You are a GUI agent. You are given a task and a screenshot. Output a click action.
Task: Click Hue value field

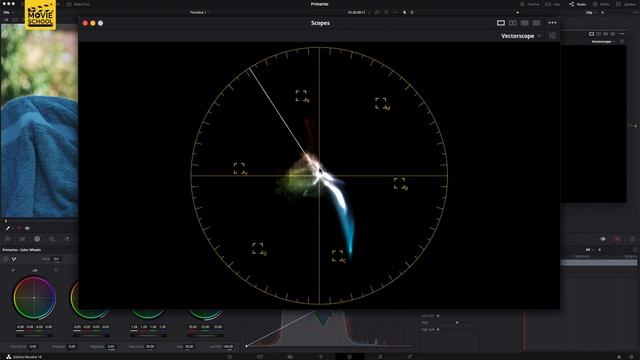click(x=189, y=347)
